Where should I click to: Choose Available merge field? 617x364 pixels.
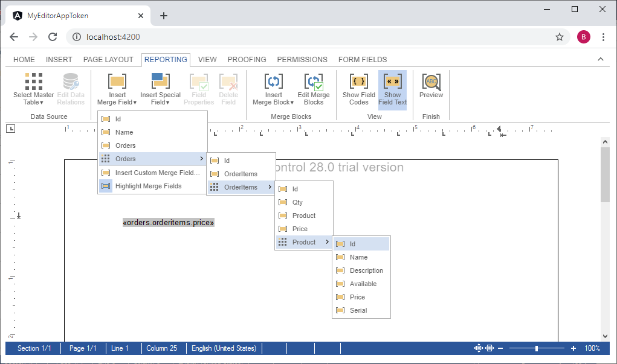click(361, 284)
